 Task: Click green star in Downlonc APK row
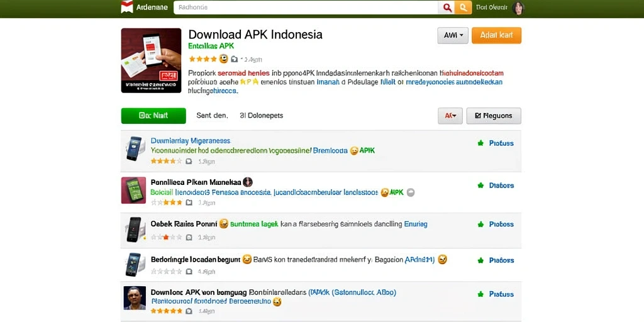(480, 294)
